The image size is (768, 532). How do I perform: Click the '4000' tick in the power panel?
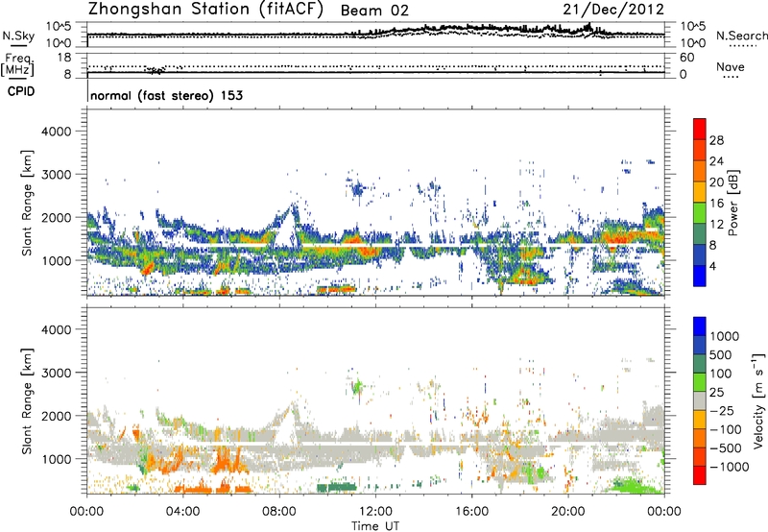pyautogui.click(x=56, y=132)
